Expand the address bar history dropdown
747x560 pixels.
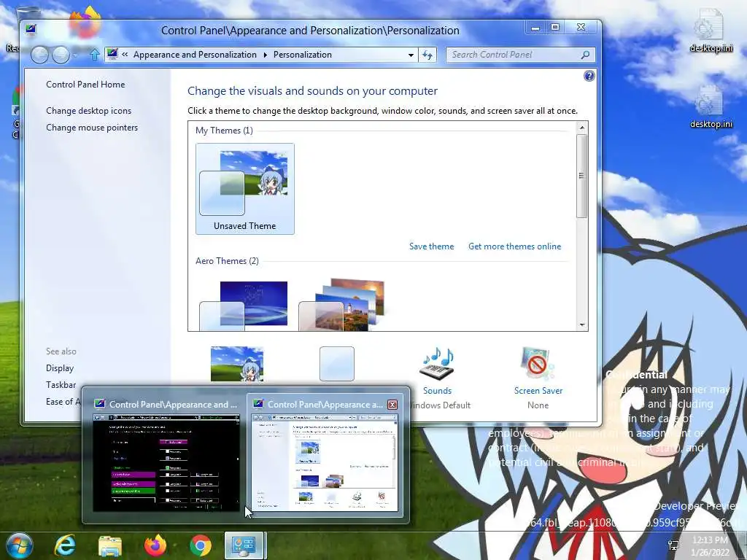click(411, 55)
